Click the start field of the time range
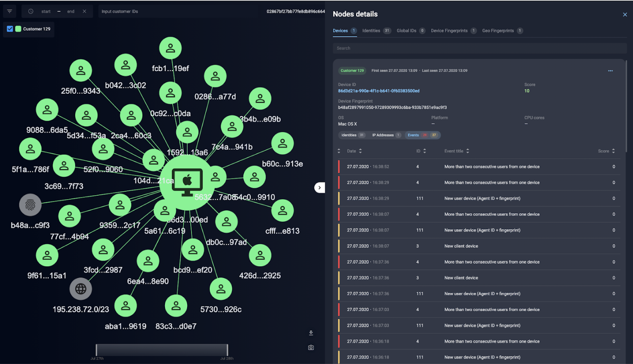The height and width of the screenshot is (364, 633). [46, 11]
